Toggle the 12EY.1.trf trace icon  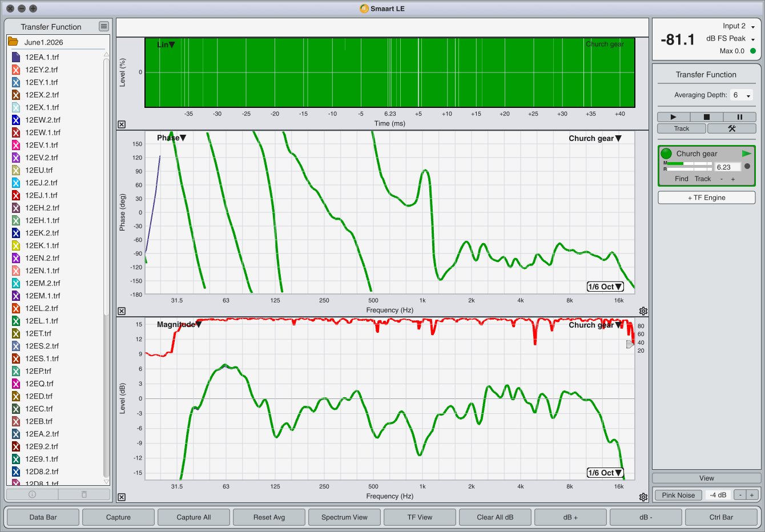pyautogui.click(x=16, y=82)
